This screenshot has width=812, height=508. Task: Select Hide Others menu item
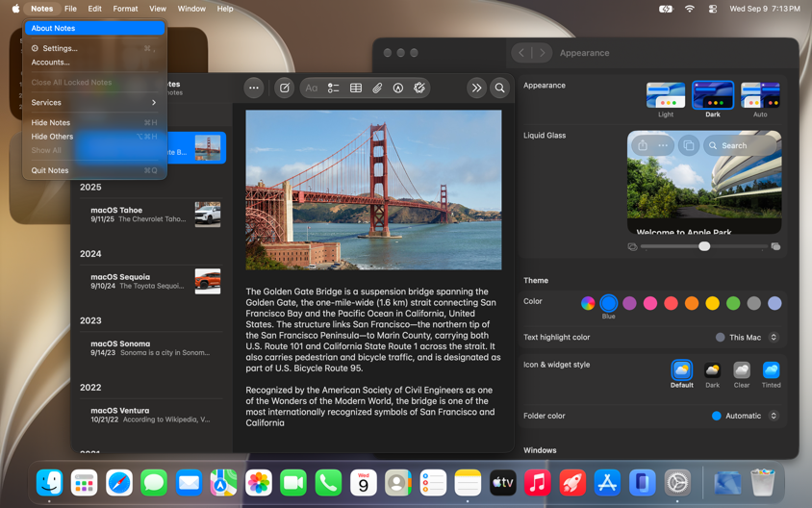point(93,137)
